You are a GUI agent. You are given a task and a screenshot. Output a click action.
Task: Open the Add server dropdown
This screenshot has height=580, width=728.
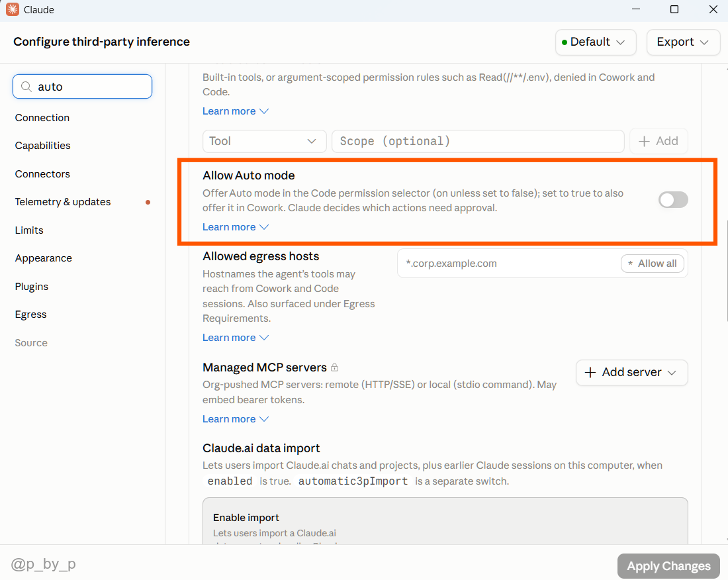[631, 372]
